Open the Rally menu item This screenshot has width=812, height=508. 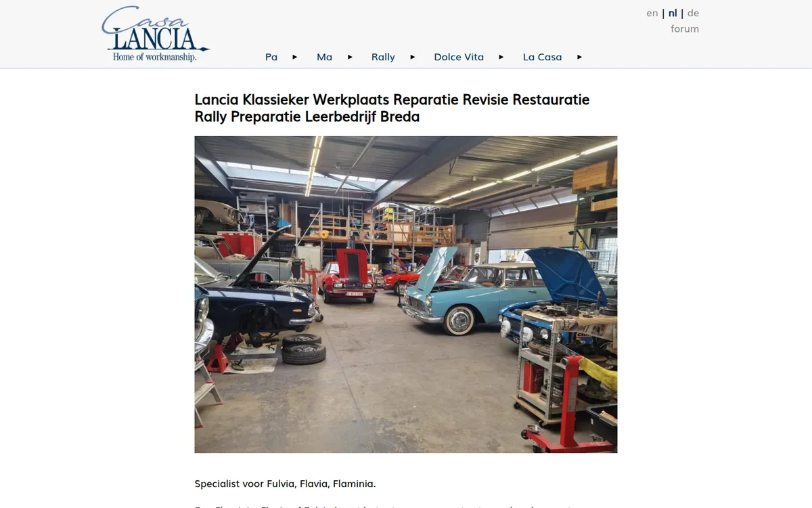pyautogui.click(x=383, y=57)
